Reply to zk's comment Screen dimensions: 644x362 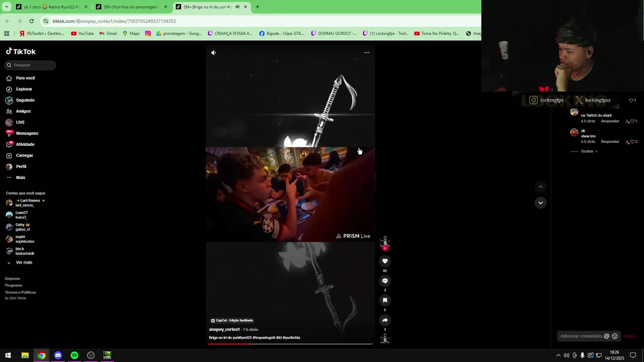(610, 142)
